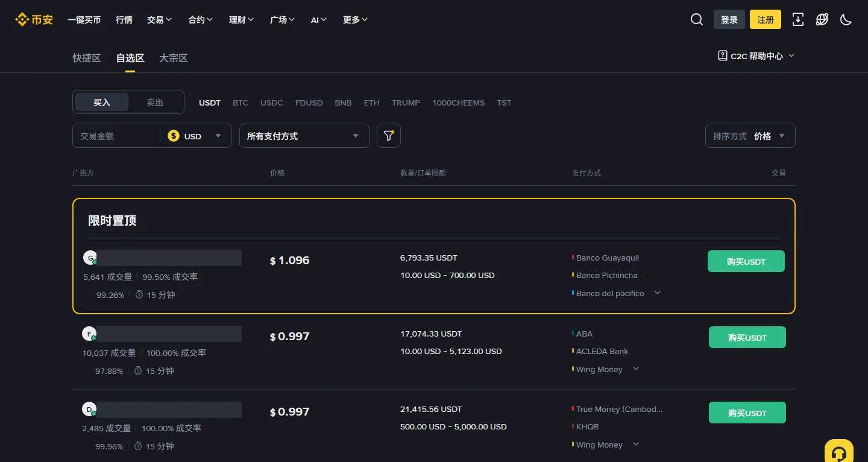Open the search magnifier icon
This screenshot has width=868, height=462.
(697, 19)
